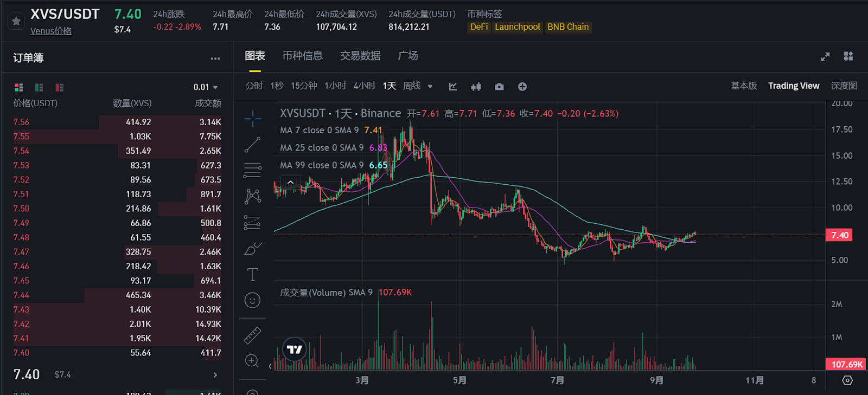Viewport: 868px width, 395px height.
Task: Show buy orders only in order book
Action: pyautogui.click(x=39, y=87)
